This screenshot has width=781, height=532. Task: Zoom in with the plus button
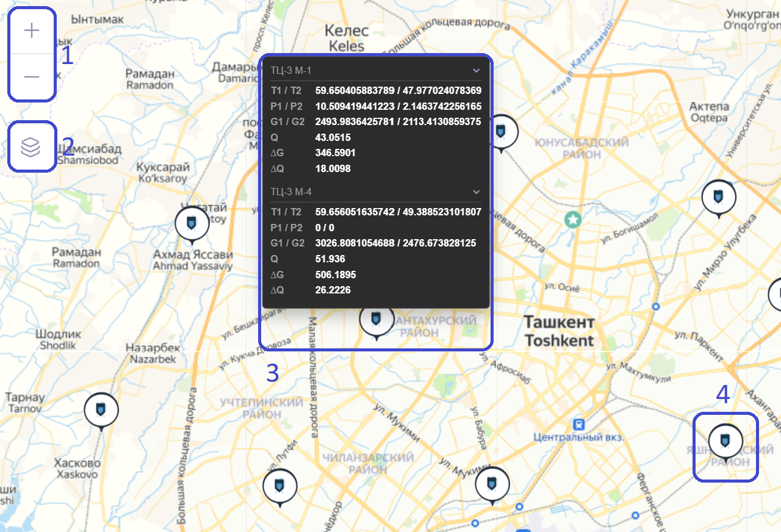[x=32, y=31]
